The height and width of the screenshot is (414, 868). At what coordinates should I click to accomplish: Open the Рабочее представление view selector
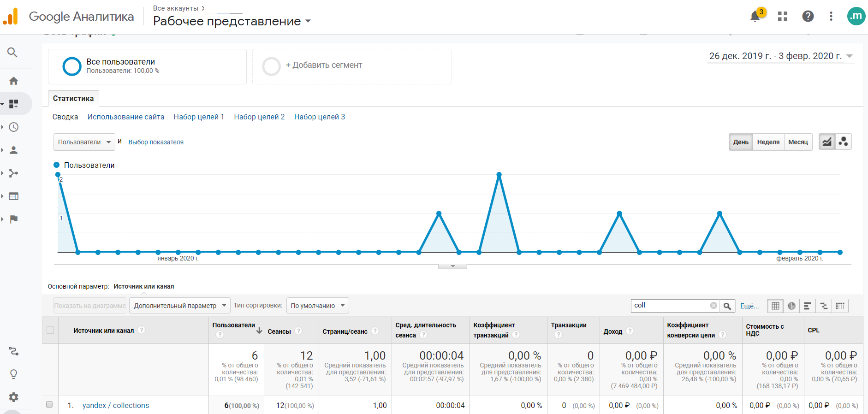(x=232, y=21)
